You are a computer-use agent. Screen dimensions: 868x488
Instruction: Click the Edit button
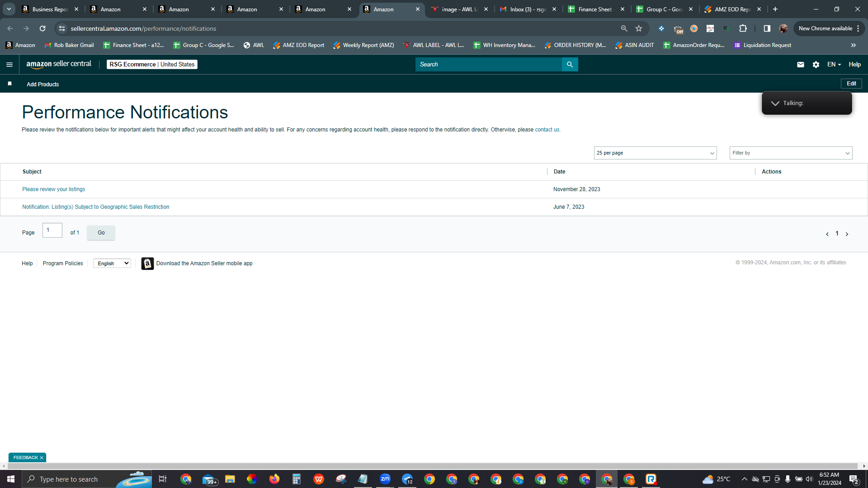tap(851, 84)
